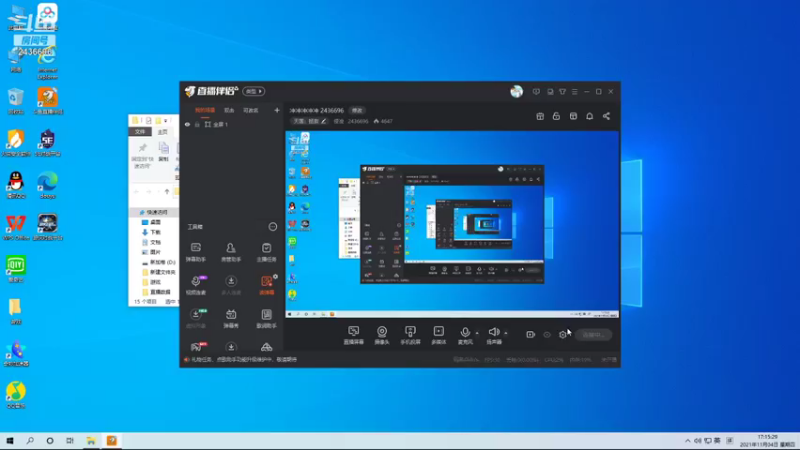Open File Explorer from the taskbar
The image size is (800, 450).
pyautogui.click(x=91, y=441)
